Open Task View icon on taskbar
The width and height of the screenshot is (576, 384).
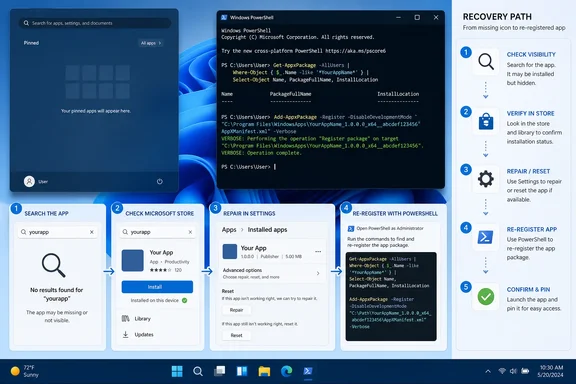point(220,371)
